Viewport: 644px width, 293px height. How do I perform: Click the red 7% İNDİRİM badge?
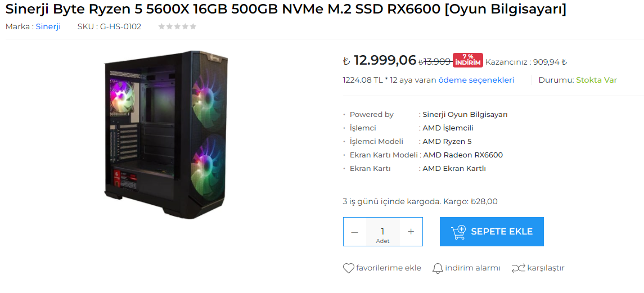[468, 60]
